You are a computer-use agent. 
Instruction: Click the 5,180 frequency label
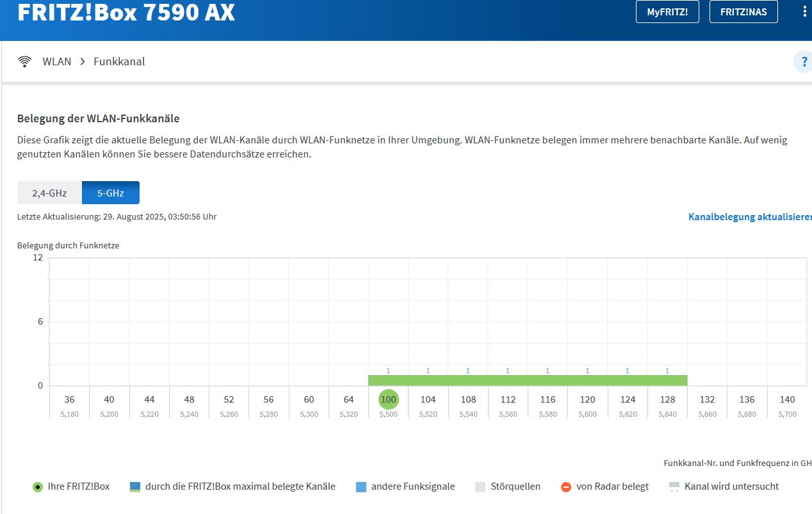(69, 414)
